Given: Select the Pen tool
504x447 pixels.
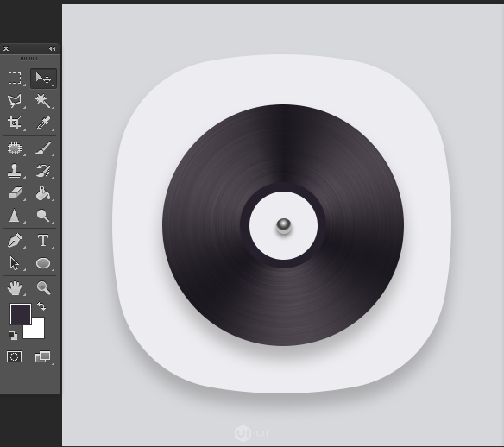Looking at the screenshot, I should tap(15, 241).
